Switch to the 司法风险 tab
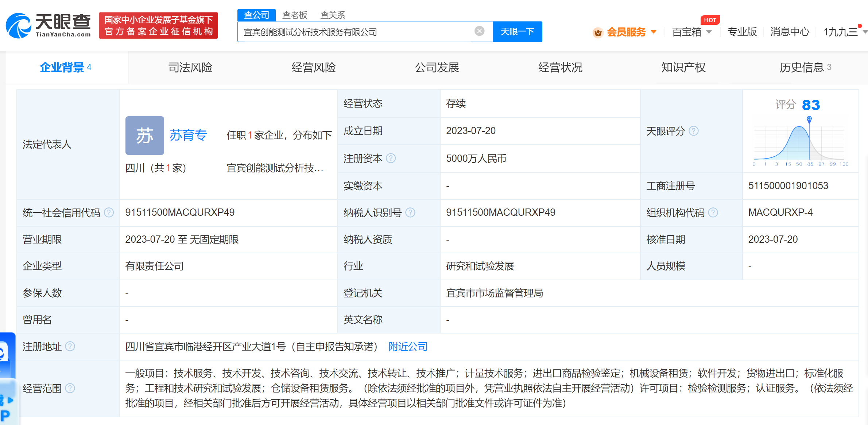The height and width of the screenshot is (425, 868). coord(190,67)
